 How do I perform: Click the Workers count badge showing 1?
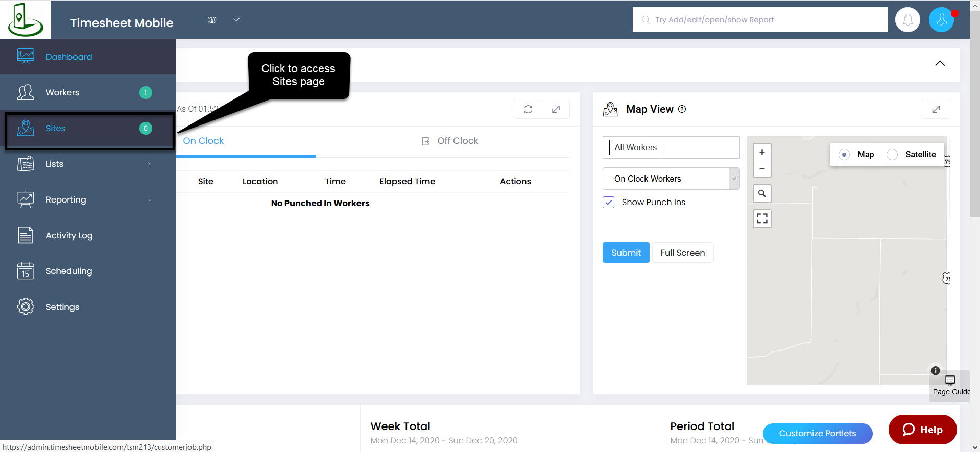[146, 92]
